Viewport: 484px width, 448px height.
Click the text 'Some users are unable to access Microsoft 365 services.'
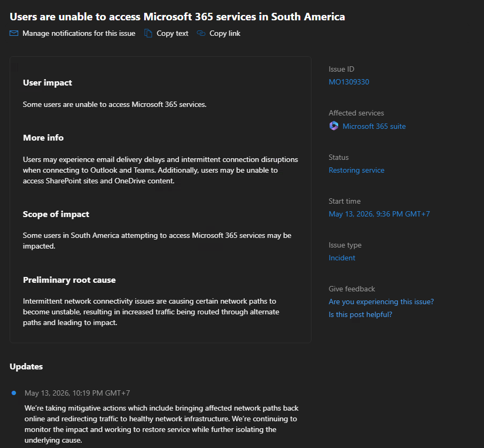114,104
